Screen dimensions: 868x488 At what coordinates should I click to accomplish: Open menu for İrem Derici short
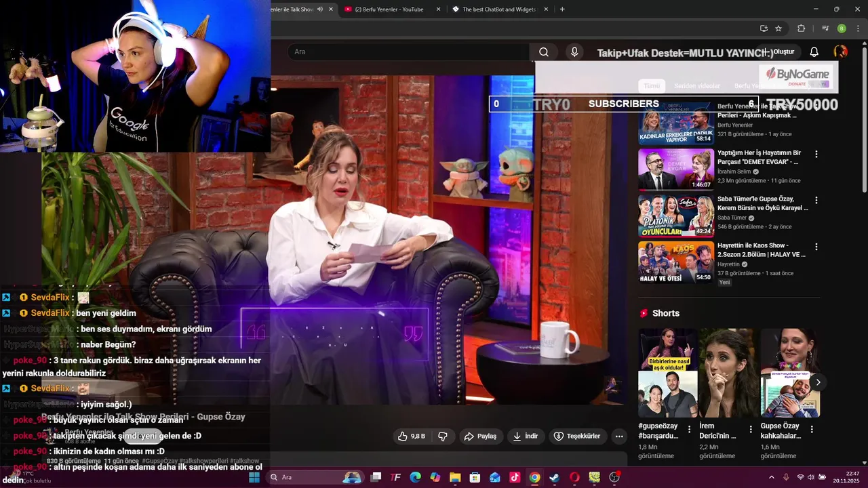tap(751, 429)
